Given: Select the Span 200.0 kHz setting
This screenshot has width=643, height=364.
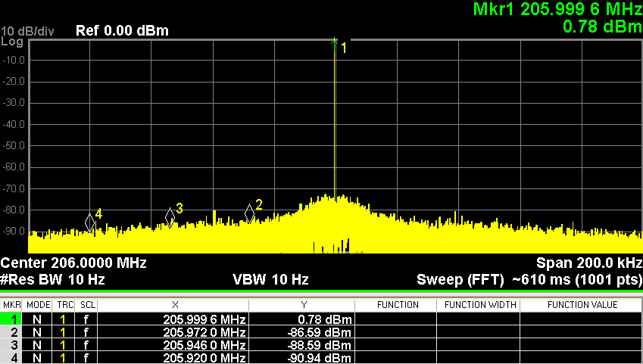Looking at the screenshot, I should 588,263.
